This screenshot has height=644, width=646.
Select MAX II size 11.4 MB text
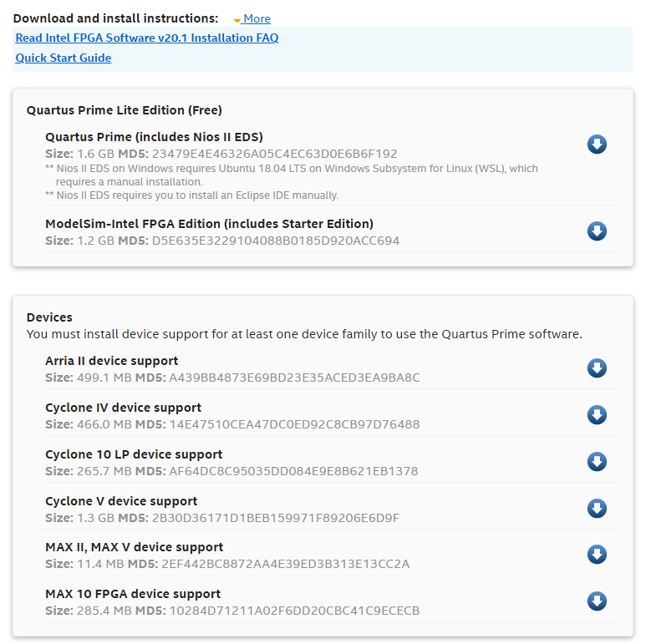click(100, 564)
